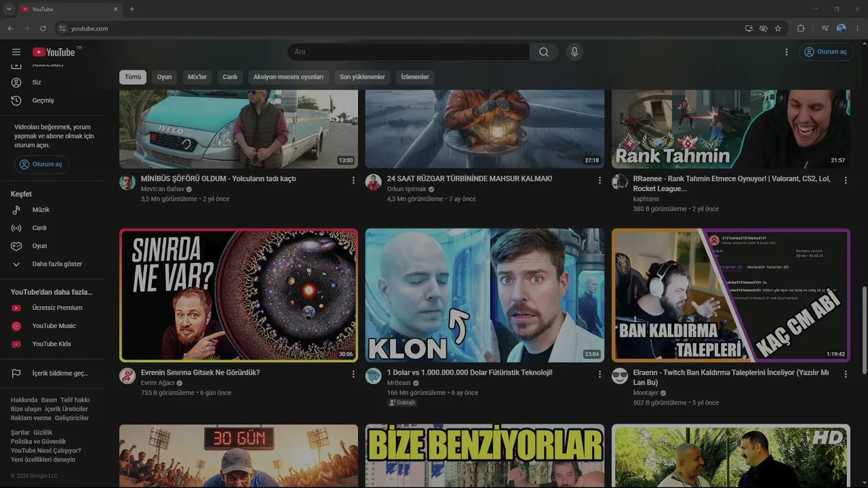This screenshot has width=868, height=488.
Task: Click the Dublajlı badge under the MrBeast video
Action: click(402, 403)
